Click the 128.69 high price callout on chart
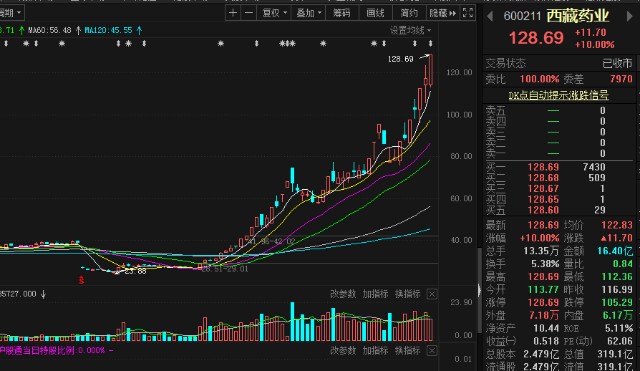This screenshot has height=371, width=640. pyautogui.click(x=400, y=59)
